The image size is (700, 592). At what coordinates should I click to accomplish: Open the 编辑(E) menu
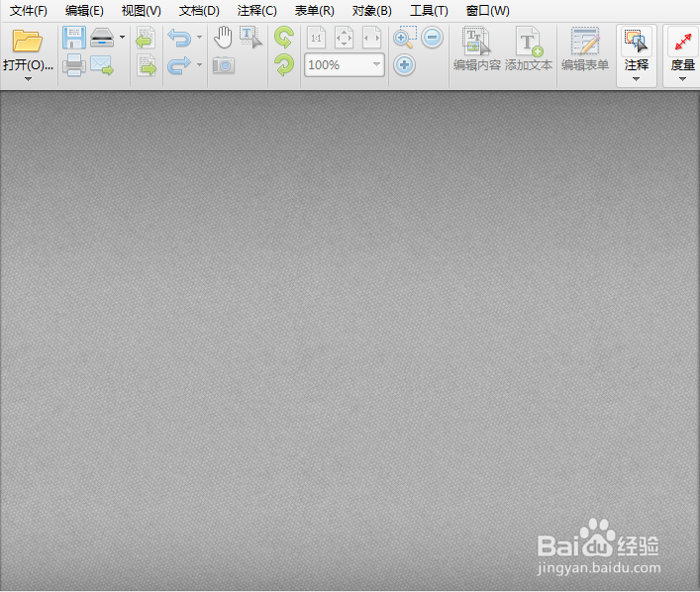(84, 11)
